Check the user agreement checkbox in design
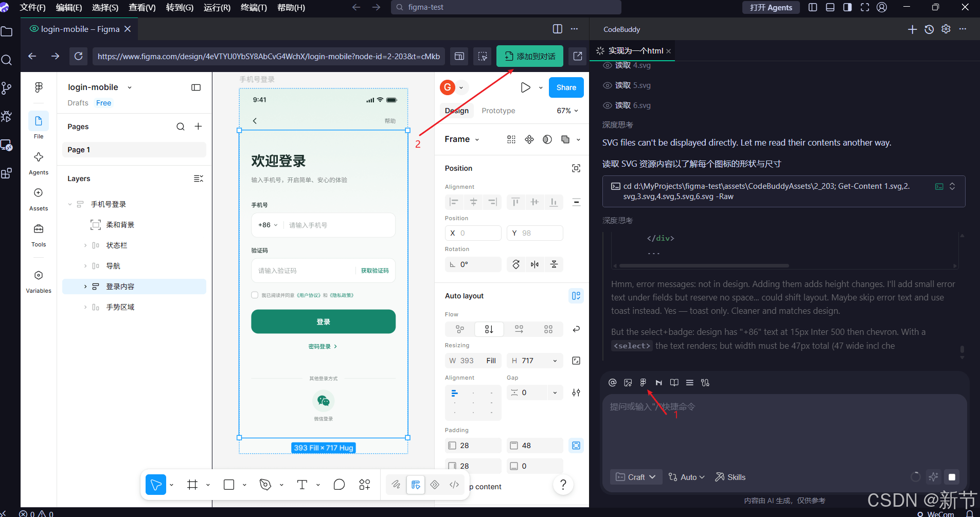This screenshot has width=980, height=517. tap(255, 295)
